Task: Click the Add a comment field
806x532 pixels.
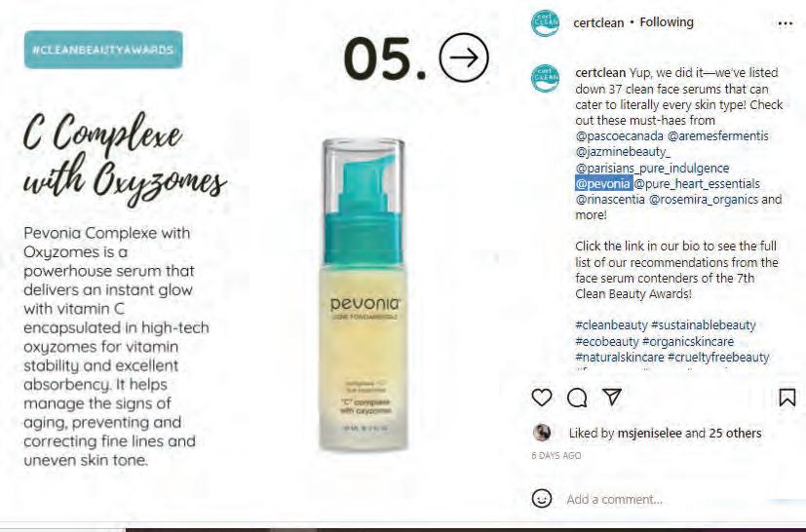Action: point(669,499)
